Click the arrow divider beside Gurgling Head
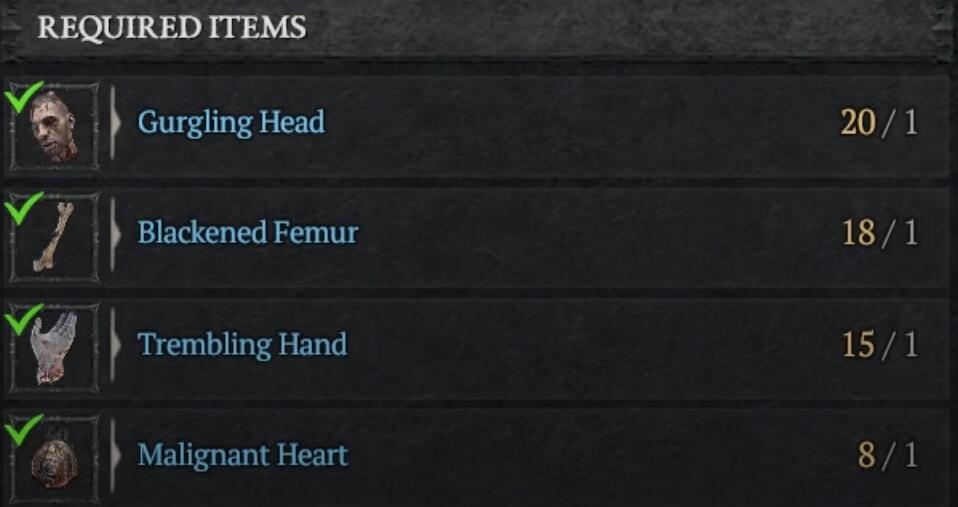 tap(115, 123)
